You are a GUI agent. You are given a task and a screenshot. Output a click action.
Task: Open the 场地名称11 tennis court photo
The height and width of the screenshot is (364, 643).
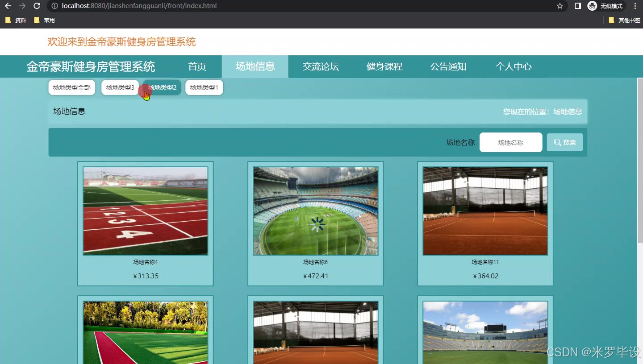click(x=485, y=211)
